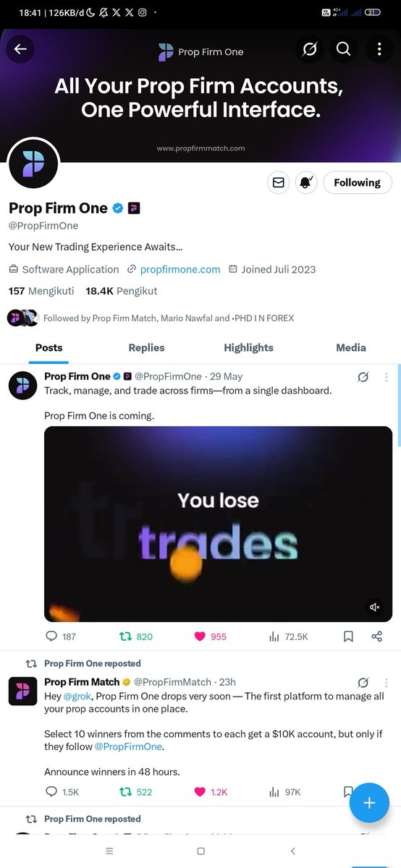Bookmark the Prop Firm One is coming post
This screenshot has width=401, height=868.
click(x=348, y=637)
